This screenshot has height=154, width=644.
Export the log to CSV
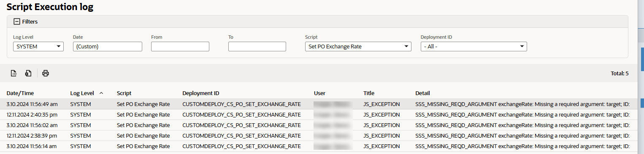pyautogui.click(x=14, y=73)
